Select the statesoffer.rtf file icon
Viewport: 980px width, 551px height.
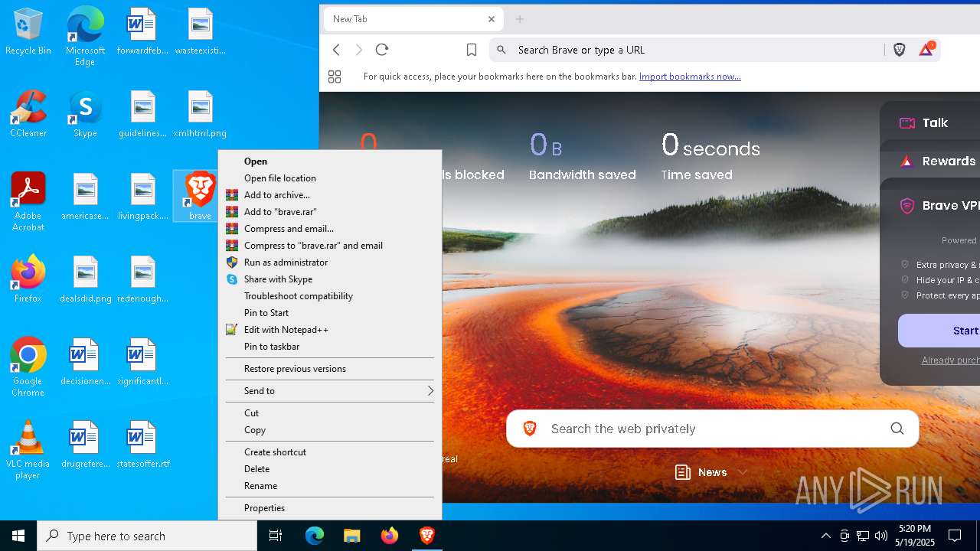tap(142, 445)
